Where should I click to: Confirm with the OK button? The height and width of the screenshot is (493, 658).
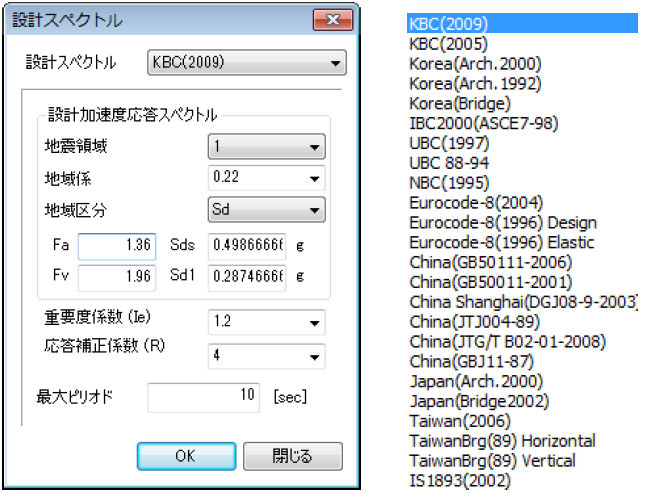[x=186, y=456]
